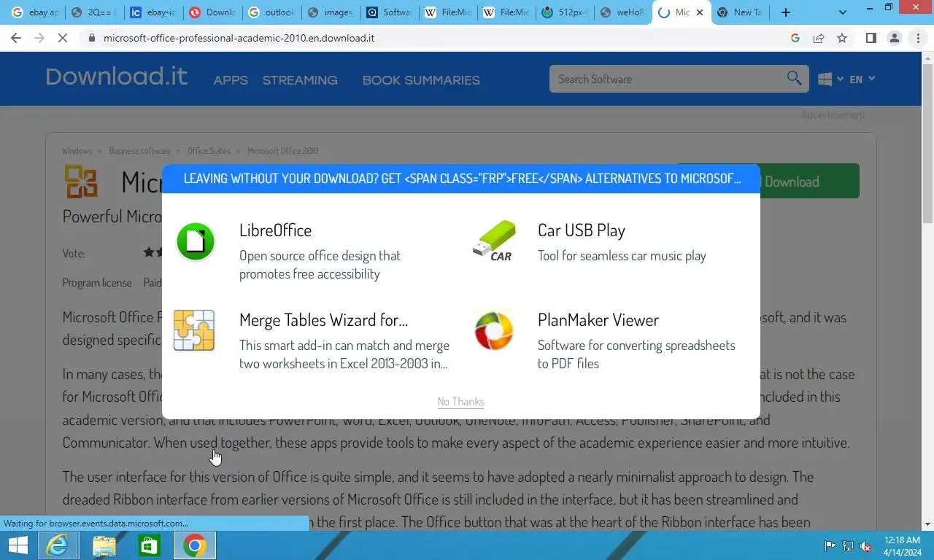This screenshot has width=934, height=560.
Task: Switch to the New Tab tab
Action: (740, 12)
